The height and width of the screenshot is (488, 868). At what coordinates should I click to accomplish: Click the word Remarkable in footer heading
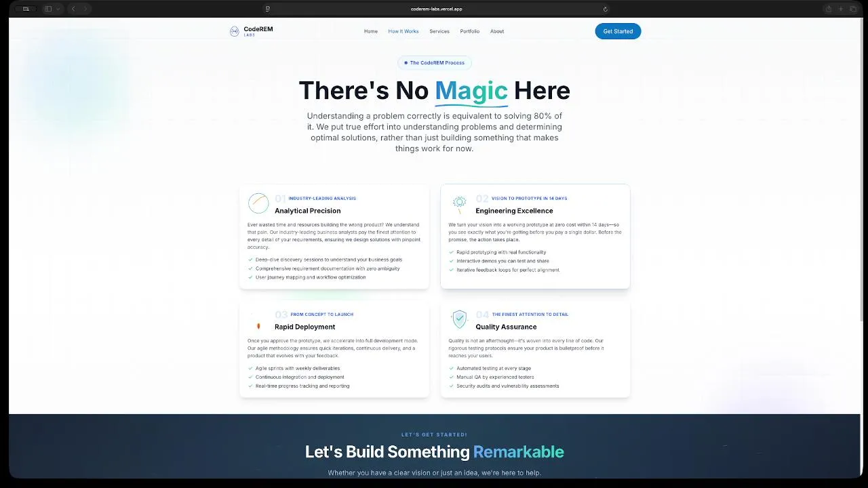coord(518,452)
